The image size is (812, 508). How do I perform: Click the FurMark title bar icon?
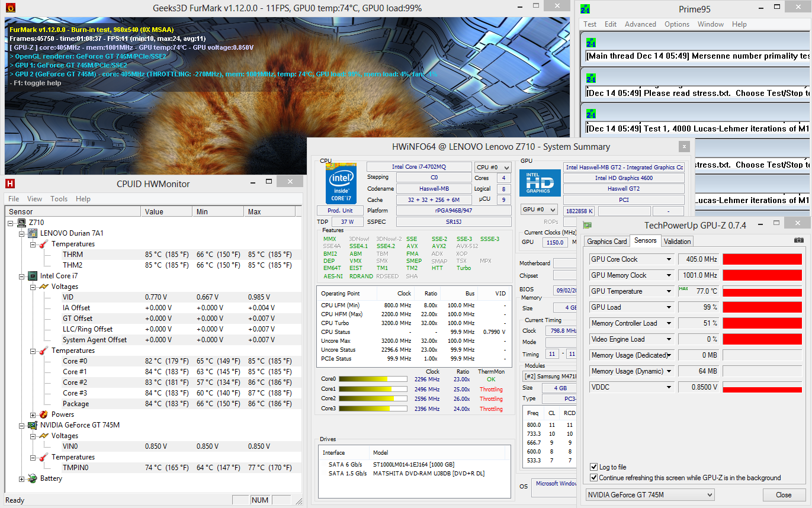(9, 9)
